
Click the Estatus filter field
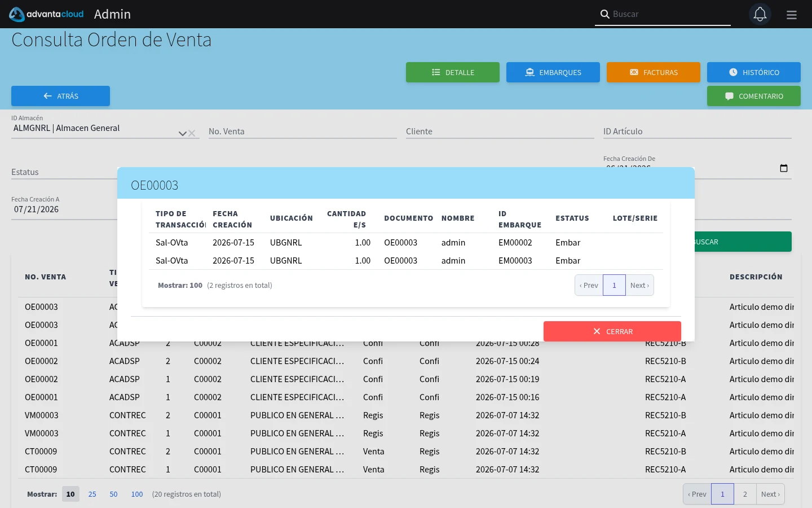coord(64,172)
